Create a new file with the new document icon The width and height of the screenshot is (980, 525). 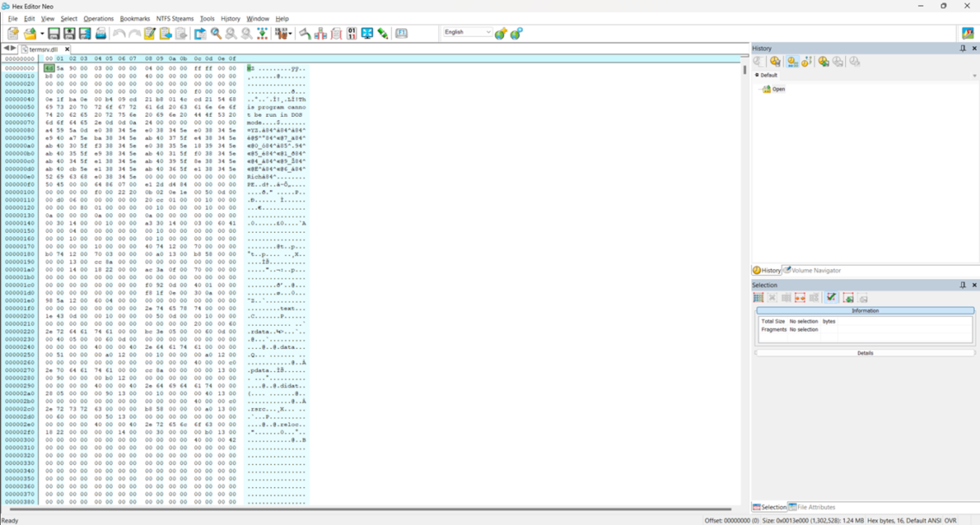pyautogui.click(x=11, y=32)
